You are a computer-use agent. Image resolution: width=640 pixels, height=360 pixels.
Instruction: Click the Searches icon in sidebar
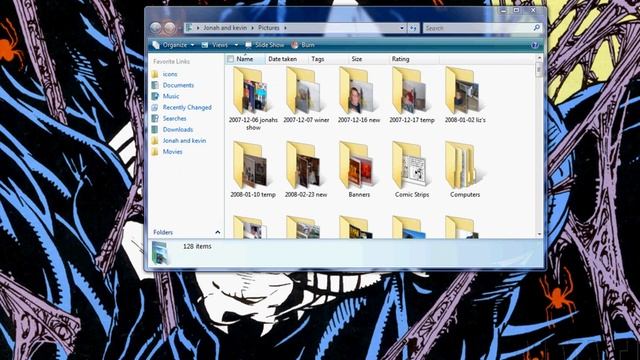[155, 118]
